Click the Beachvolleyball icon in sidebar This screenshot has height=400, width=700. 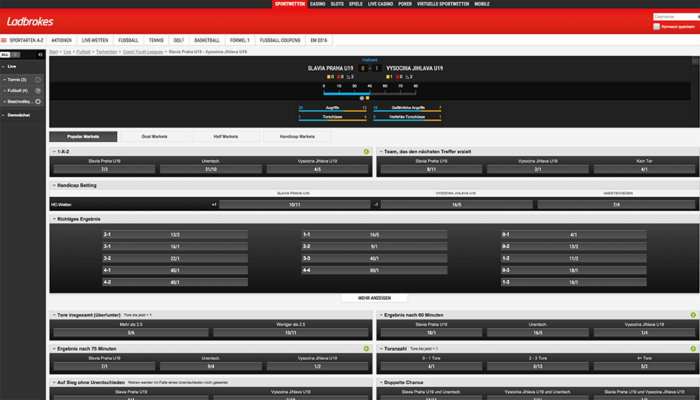(x=38, y=101)
